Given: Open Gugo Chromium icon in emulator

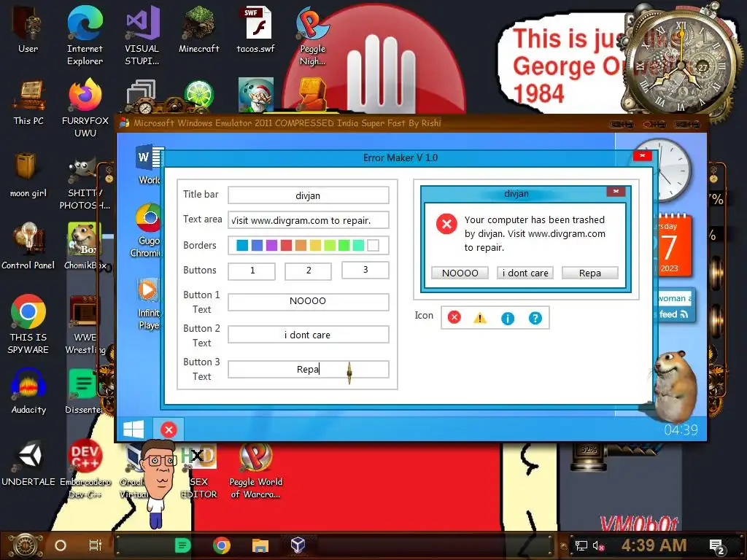Looking at the screenshot, I should (149, 231).
